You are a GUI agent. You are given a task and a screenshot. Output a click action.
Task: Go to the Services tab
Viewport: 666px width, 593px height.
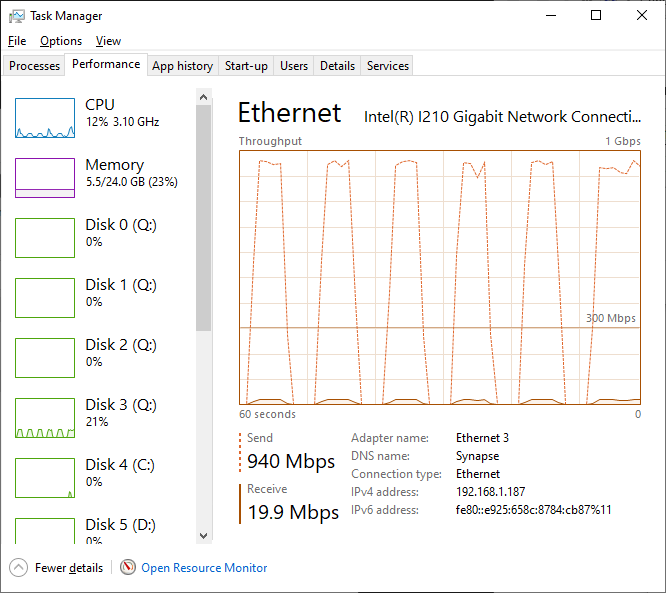387,66
